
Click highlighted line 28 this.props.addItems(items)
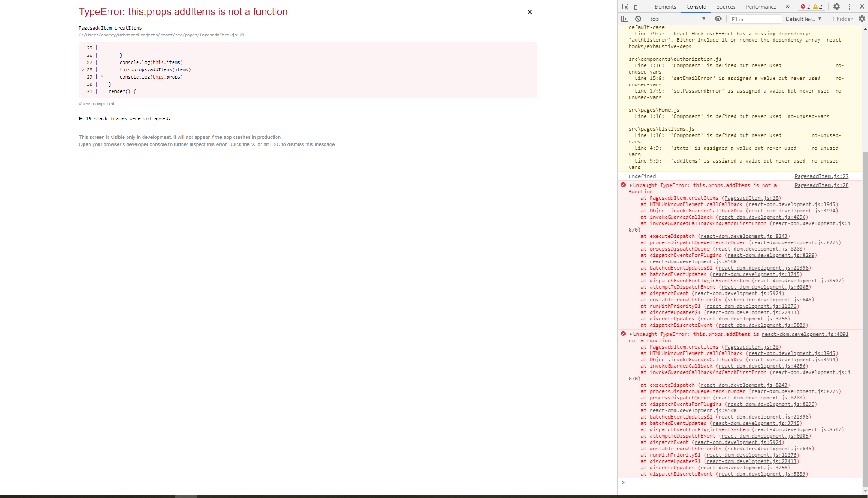point(155,69)
